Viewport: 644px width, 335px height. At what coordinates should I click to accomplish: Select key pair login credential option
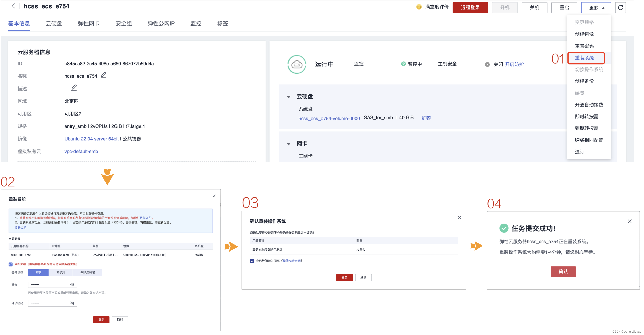click(61, 273)
